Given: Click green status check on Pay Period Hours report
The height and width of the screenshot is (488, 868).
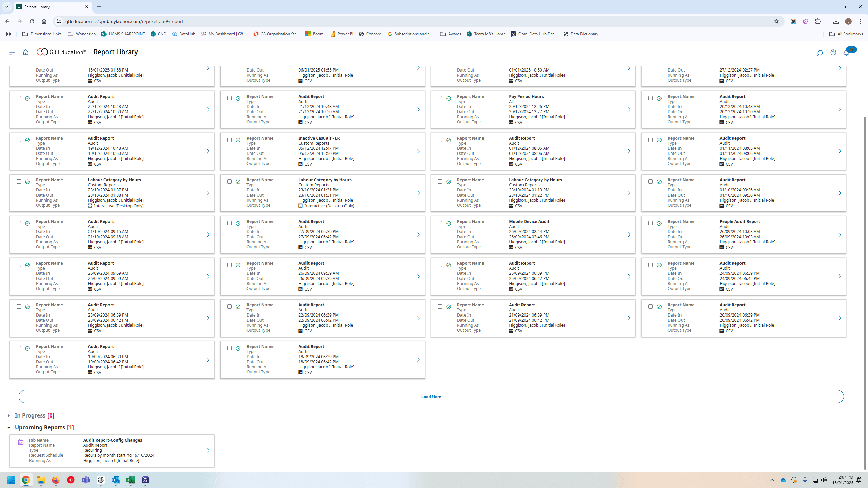Looking at the screenshot, I should tap(449, 98).
